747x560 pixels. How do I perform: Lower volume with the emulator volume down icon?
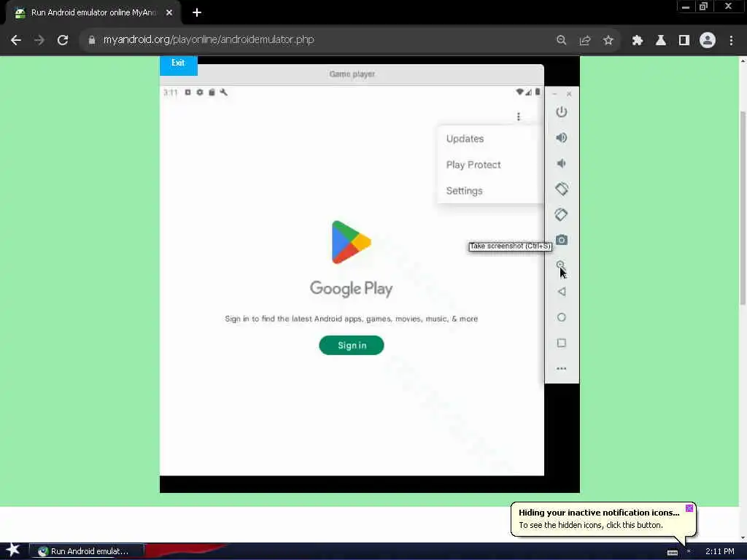[561, 163]
